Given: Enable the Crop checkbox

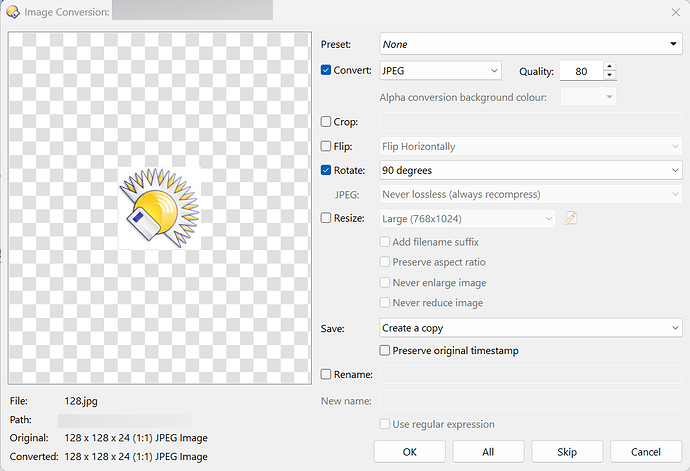Looking at the screenshot, I should pos(326,121).
